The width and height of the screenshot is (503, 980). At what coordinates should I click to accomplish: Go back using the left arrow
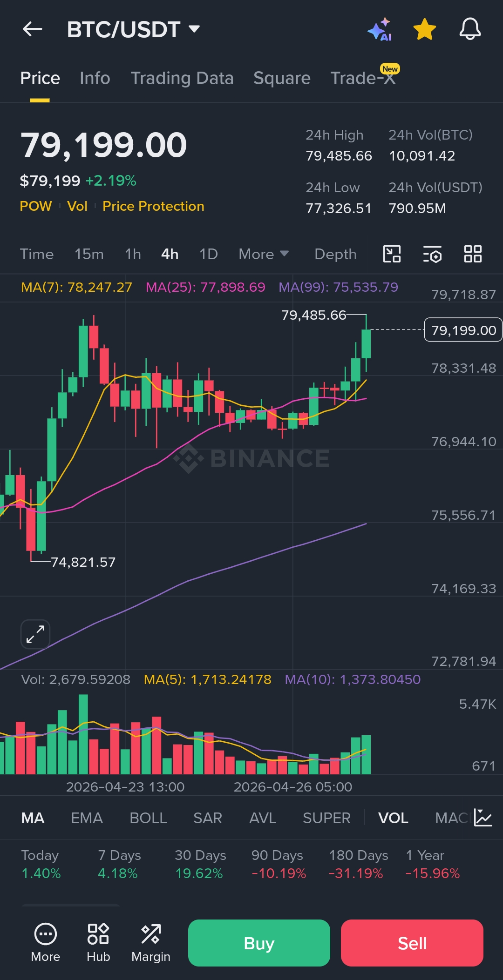tap(33, 29)
